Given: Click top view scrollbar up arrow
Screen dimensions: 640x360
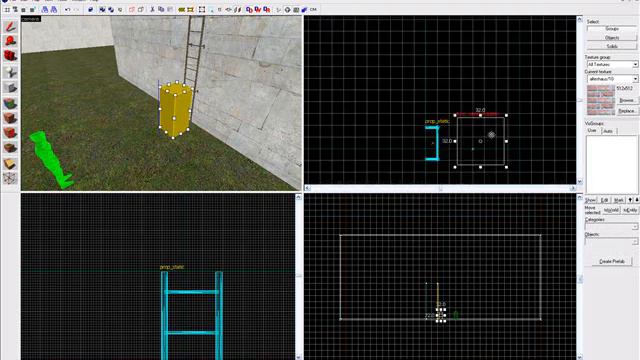Looking at the screenshot, I should [x=580, y=19].
